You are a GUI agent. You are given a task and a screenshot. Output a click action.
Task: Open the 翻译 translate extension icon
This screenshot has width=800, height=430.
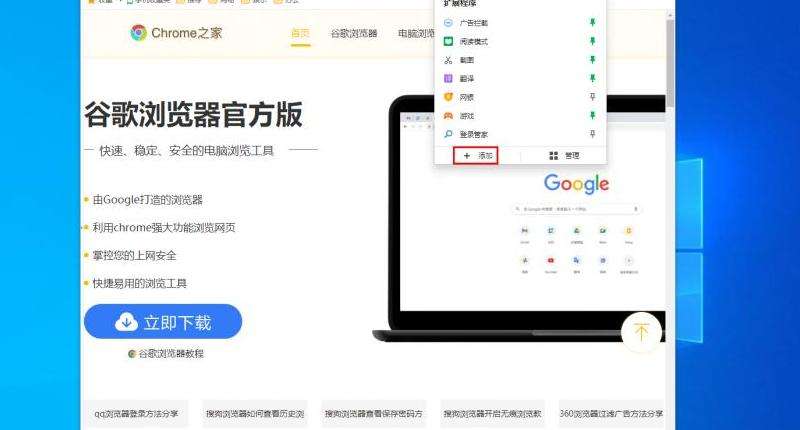(448, 79)
